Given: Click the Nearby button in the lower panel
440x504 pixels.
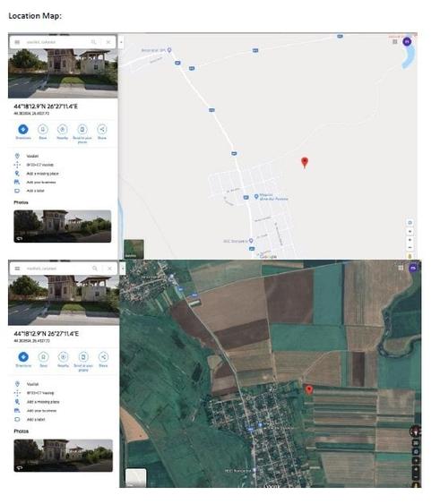Looking at the screenshot, I should pos(63,360).
